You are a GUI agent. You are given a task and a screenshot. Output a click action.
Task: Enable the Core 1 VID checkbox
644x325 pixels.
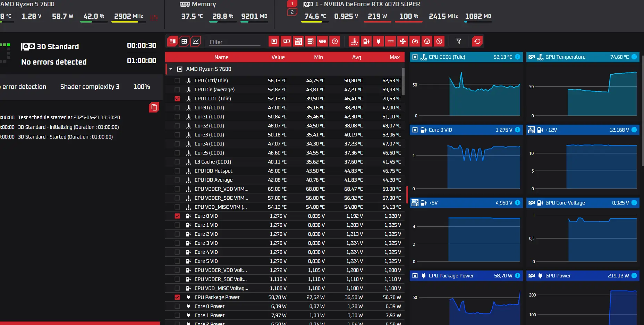click(177, 225)
